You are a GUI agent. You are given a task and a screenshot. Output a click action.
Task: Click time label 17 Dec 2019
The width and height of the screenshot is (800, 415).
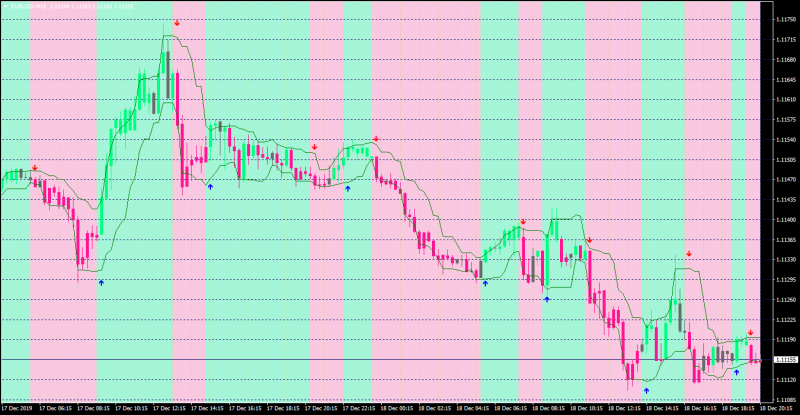(16, 408)
